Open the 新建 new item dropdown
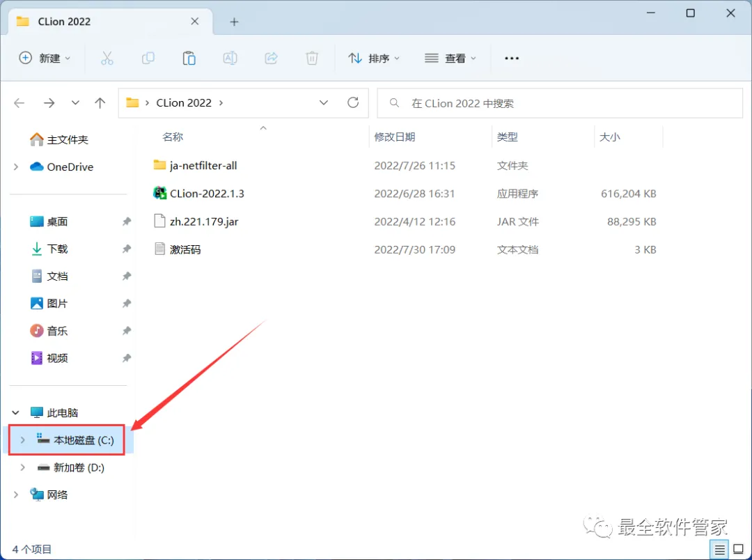This screenshot has width=752, height=560. pyautogui.click(x=45, y=58)
